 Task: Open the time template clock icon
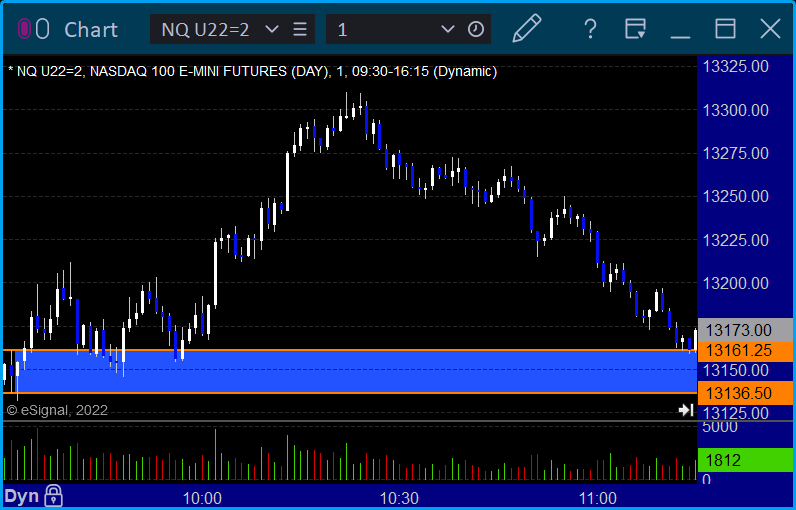[476, 29]
